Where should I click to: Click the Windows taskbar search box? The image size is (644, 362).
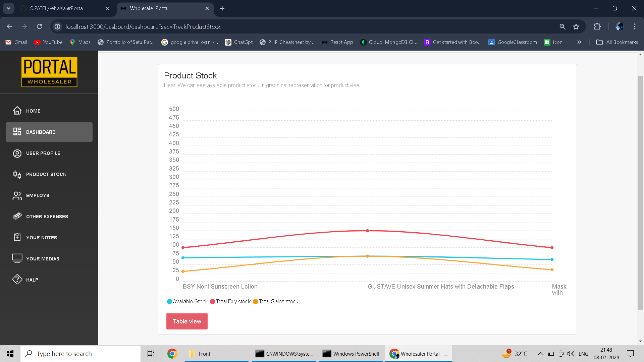80,354
